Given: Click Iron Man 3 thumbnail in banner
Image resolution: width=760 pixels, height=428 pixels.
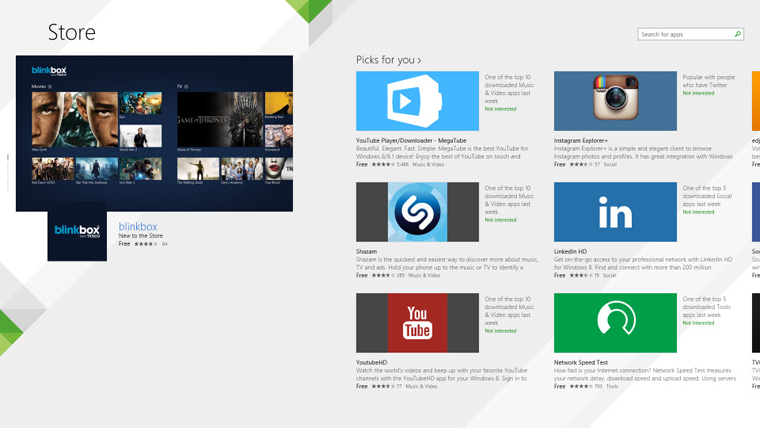Looking at the screenshot, I should click(x=141, y=169).
